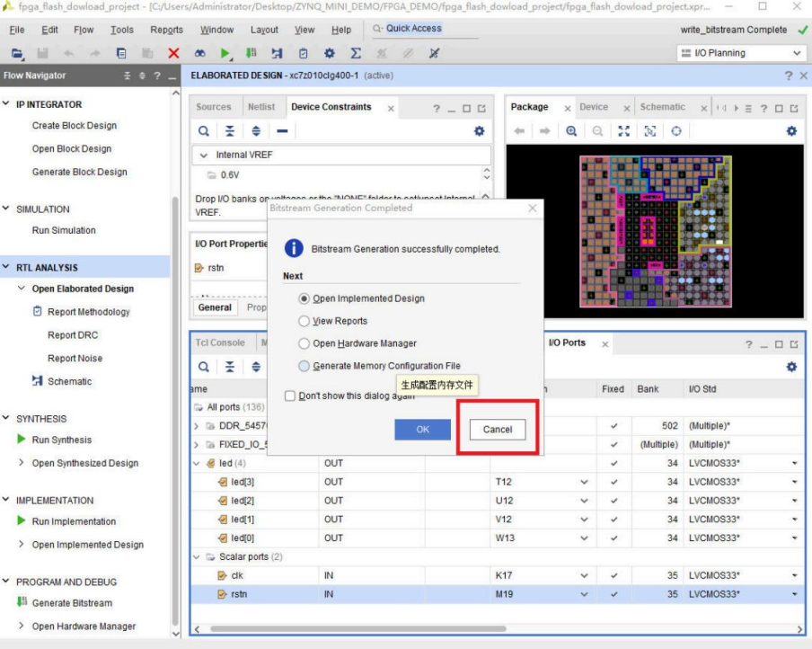Expand Open Synthesized Design in Flow Navigator
Image resolution: width=812 pixels, height=649 pixels.
point(22,463)
